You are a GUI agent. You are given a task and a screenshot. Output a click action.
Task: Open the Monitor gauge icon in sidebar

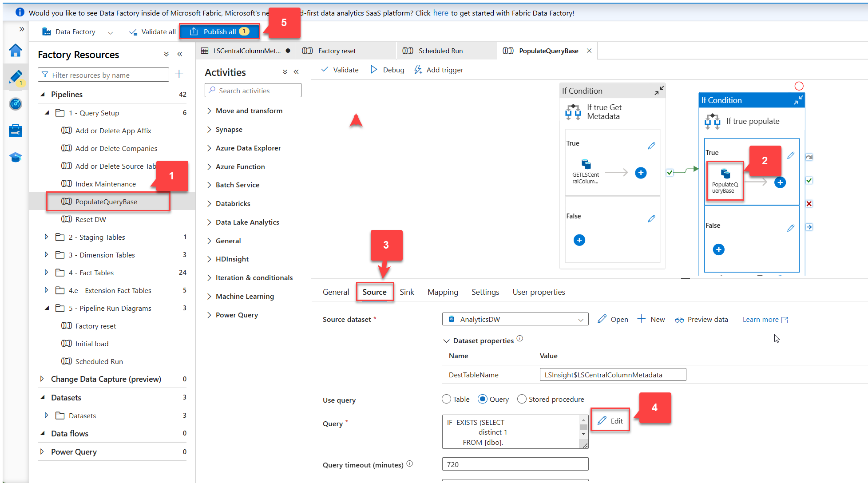click(16, 104)
